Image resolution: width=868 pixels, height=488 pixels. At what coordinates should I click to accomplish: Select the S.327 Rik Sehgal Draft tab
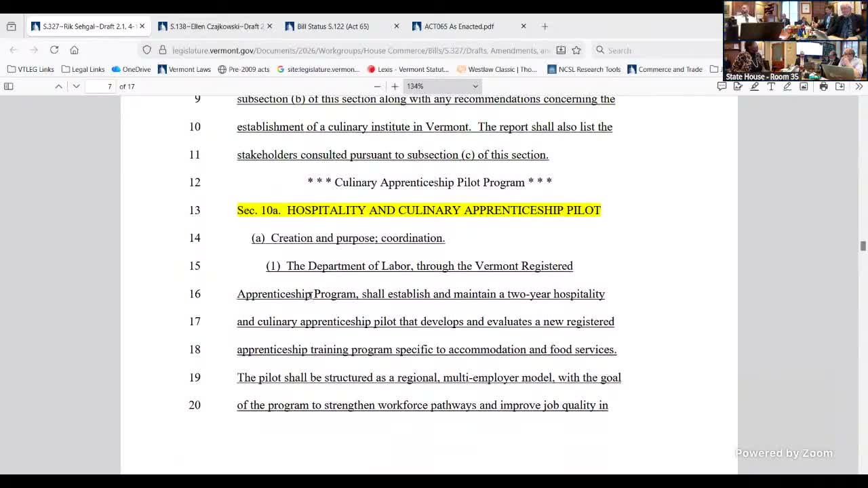point(87,26)
